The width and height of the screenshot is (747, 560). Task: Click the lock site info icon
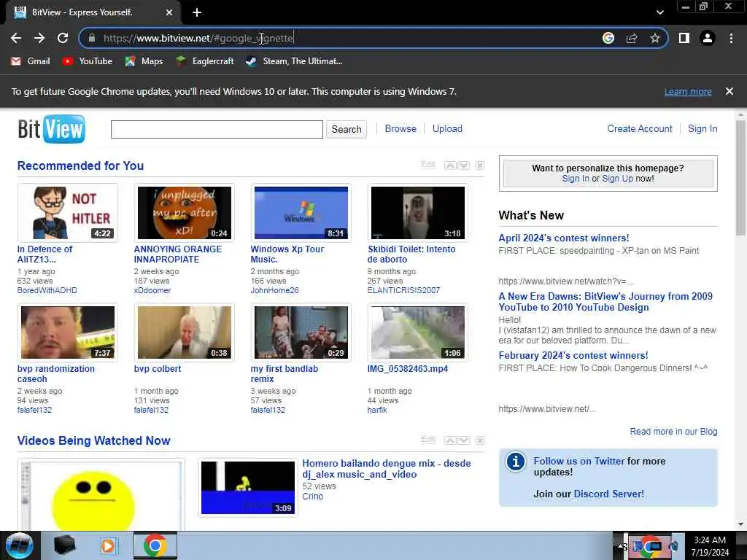pos(92,38)
